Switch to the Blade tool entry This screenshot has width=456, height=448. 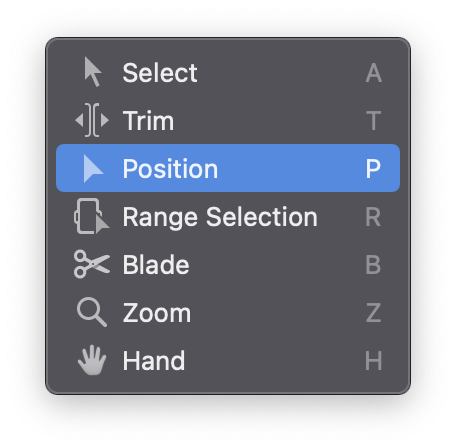click(x=228, y=264)
